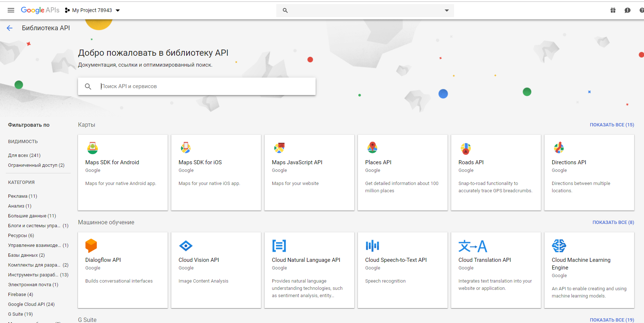Filter by Управление взаимоде... category
Image resolution: width=644 pixels, height=323 pixels.
[x=38, y=245]
